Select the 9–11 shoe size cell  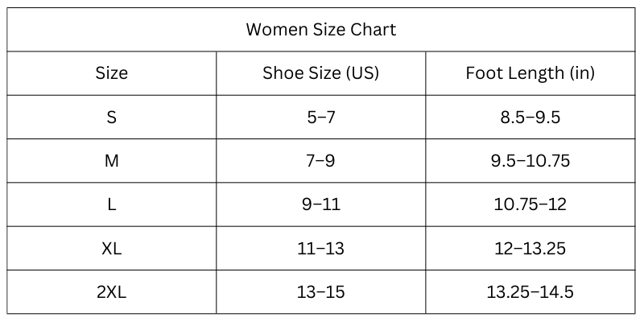click(320, 204)
